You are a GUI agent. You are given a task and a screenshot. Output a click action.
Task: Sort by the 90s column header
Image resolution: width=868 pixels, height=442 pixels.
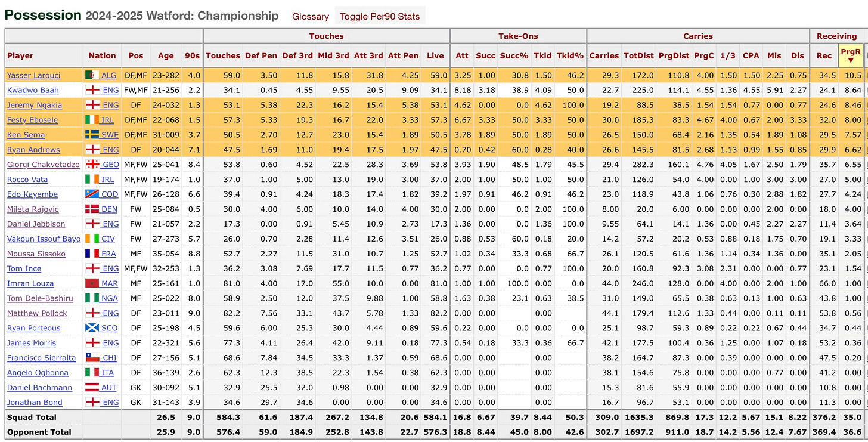(x=192, y=55)
